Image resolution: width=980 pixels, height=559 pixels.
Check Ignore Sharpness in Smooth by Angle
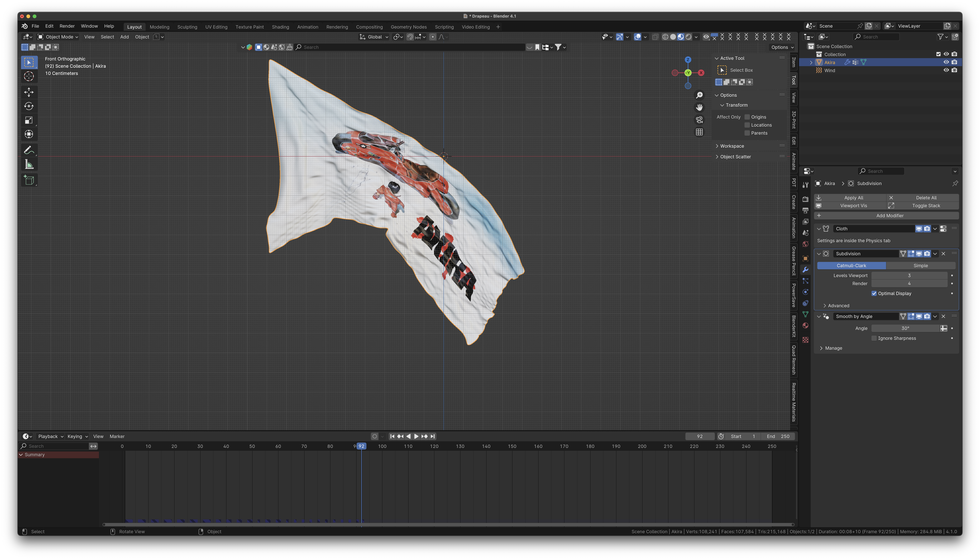pyautogui.click(x=874, y=338)
